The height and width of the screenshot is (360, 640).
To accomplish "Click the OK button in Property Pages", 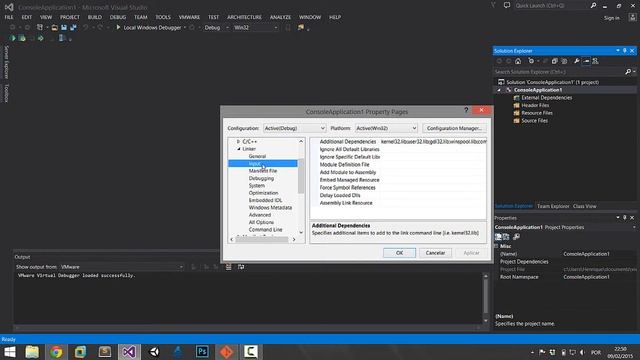I will [x=399, y=253].
